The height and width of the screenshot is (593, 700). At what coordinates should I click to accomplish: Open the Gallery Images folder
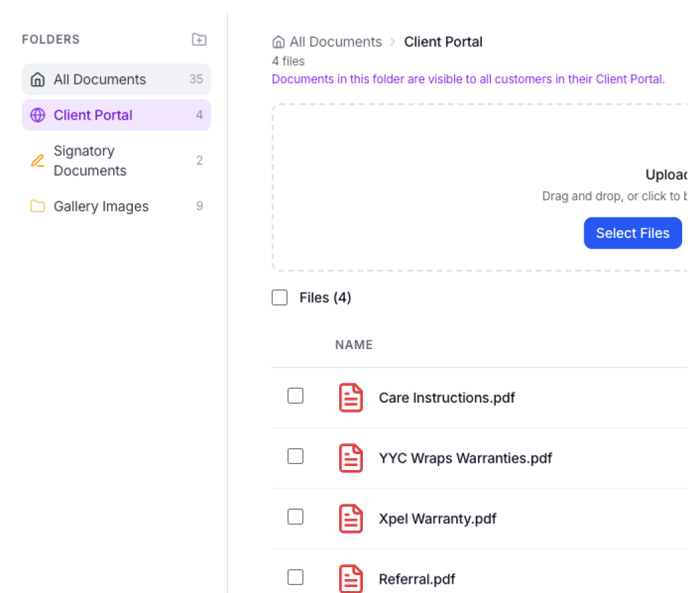[116, 206]
